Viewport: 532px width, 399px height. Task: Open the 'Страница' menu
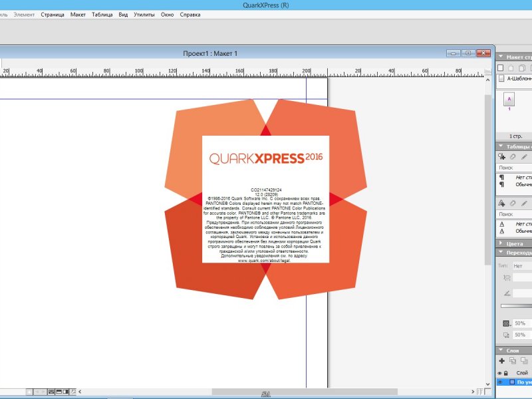[x=53, y=15]
